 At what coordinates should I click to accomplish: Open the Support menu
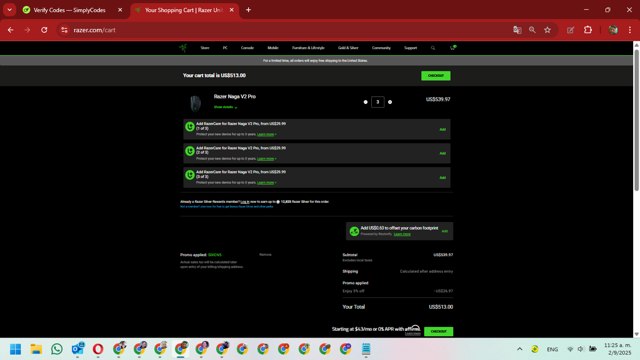411,48
